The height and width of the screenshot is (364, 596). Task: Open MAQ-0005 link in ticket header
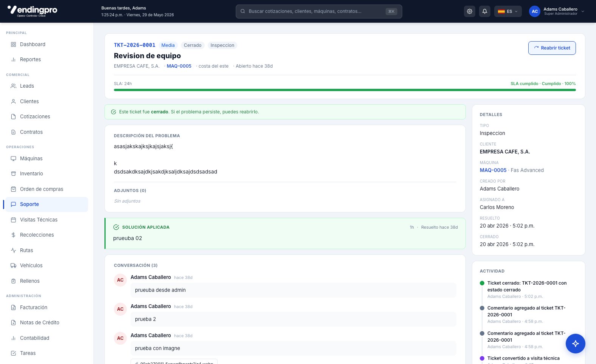pyautogui.click(x=179, y=66)
